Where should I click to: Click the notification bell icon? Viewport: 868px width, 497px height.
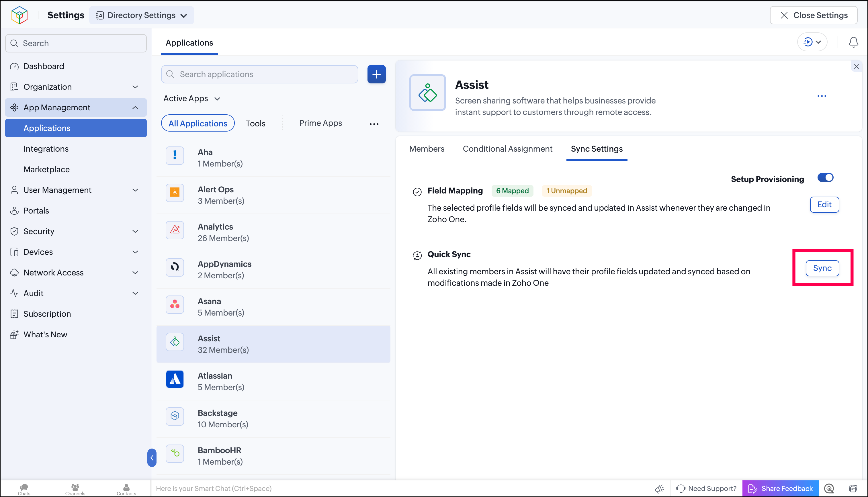pos(853,42)
